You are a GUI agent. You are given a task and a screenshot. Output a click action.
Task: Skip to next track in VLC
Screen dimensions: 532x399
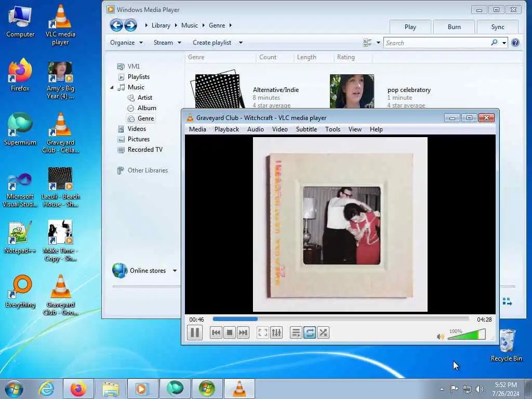(x=243, y=332)
